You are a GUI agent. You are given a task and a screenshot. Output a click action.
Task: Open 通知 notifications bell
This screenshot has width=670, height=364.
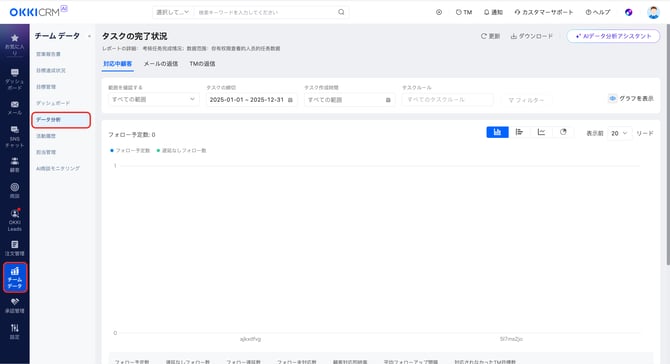click(493, 12)
